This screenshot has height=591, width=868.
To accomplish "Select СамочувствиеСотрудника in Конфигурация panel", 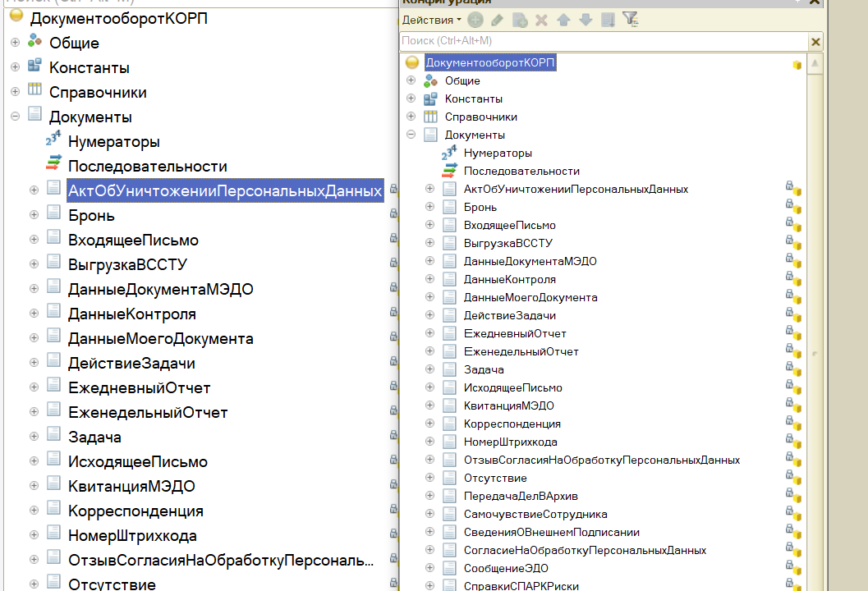I will coord(535,514).
